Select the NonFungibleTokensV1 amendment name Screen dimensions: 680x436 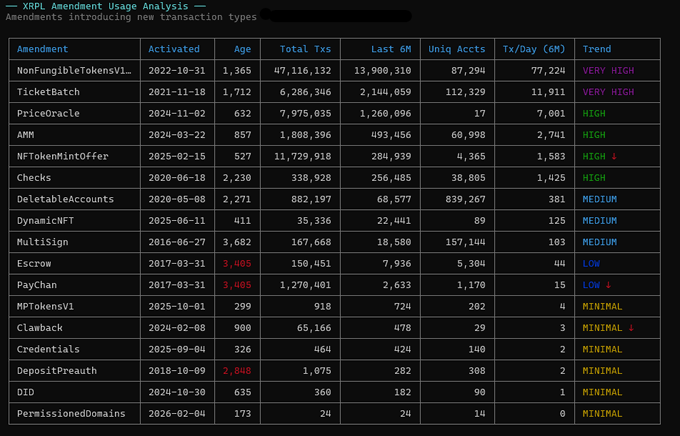(x=74, y=70)
